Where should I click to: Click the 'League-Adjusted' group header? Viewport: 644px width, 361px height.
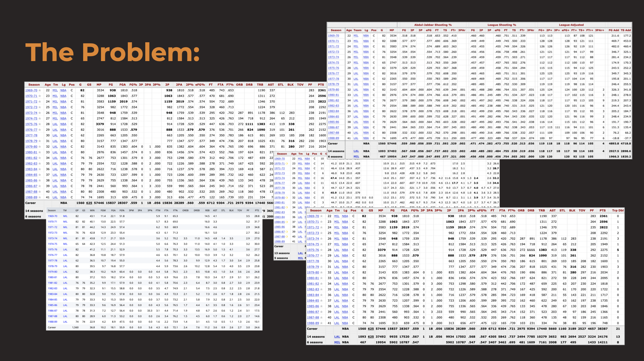(x=571, y=25)
